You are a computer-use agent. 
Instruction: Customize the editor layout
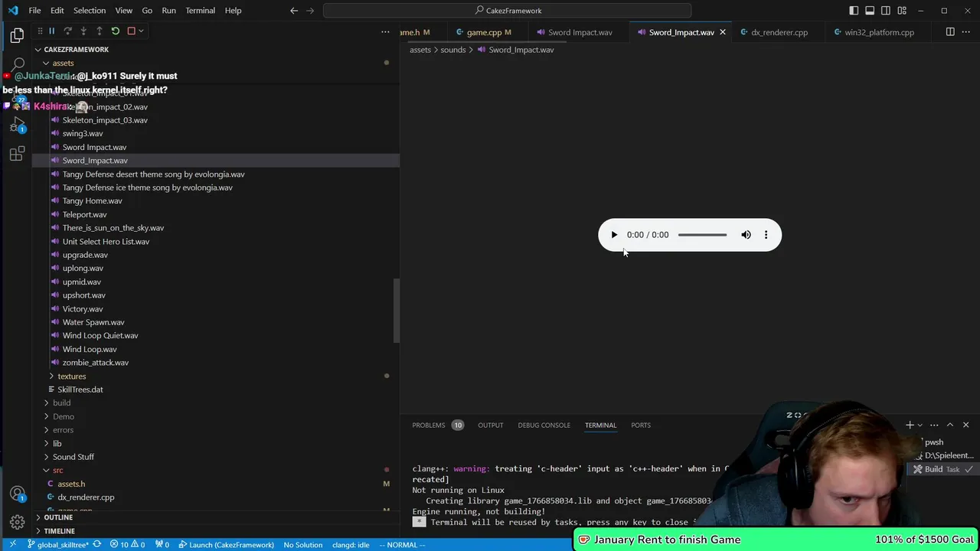pos(902,11)
